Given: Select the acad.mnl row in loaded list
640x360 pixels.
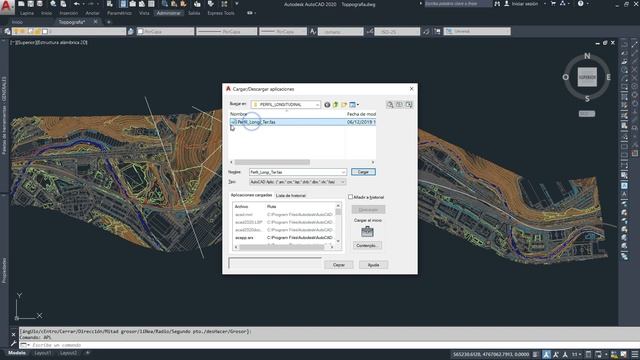Looking at the screenshot, I should click(x=284, y=215).
